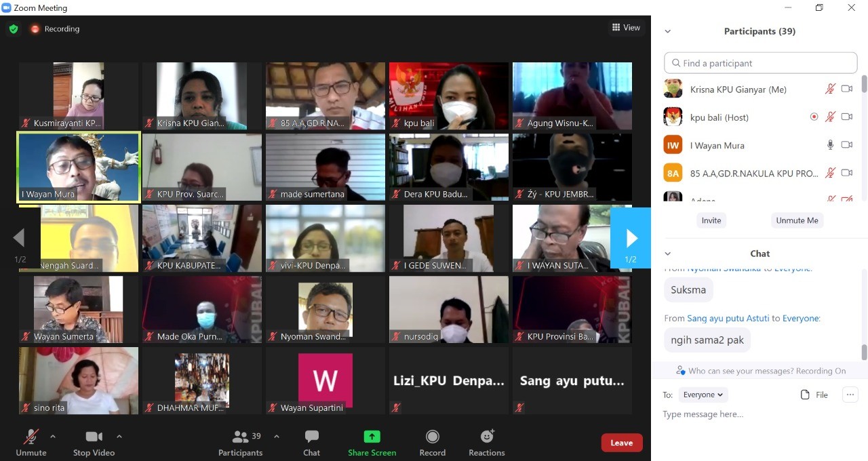Screen dimensions: 868x461
Task: Click the File attachment icon in chat
Action: click(x=806, y=395)
